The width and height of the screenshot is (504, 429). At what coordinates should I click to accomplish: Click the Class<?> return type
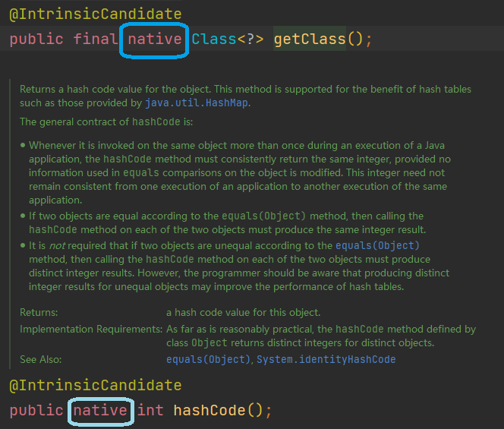coord(228,39)
